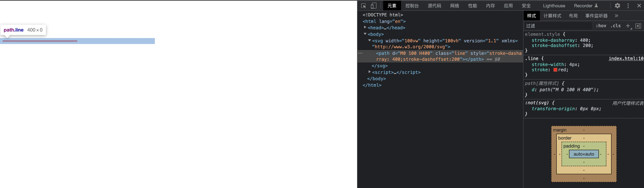Select the closing </html> tag
Image resolution: width=644 pixels, height=188 pixels.
[x=372, y=85]
